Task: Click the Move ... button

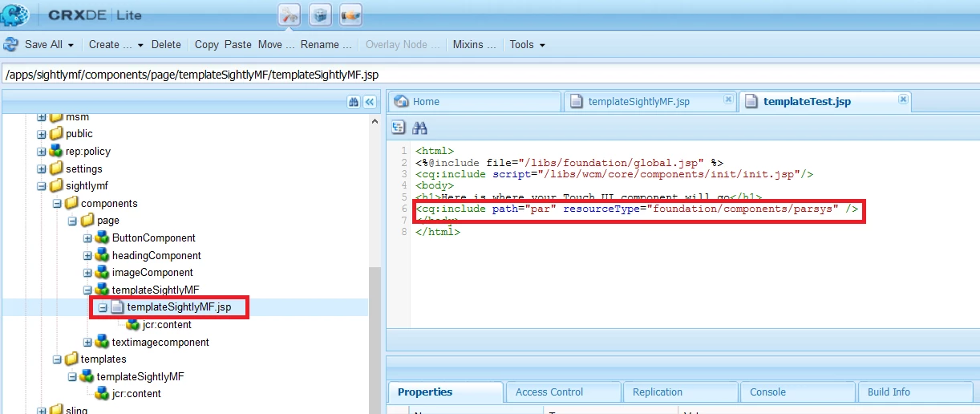Action: click(276, 45)
